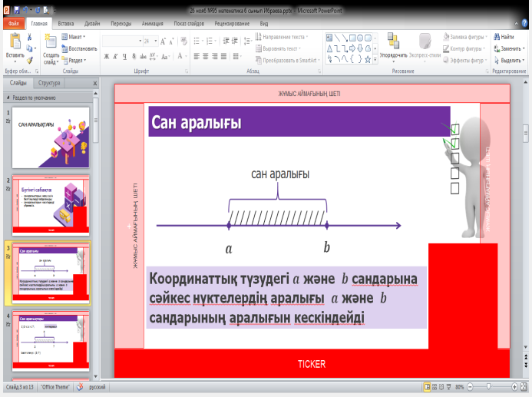Select the Format Painter brush icon
Image resolution: width=532 pixels, height=397 pixels.
(x=30, y=60)
